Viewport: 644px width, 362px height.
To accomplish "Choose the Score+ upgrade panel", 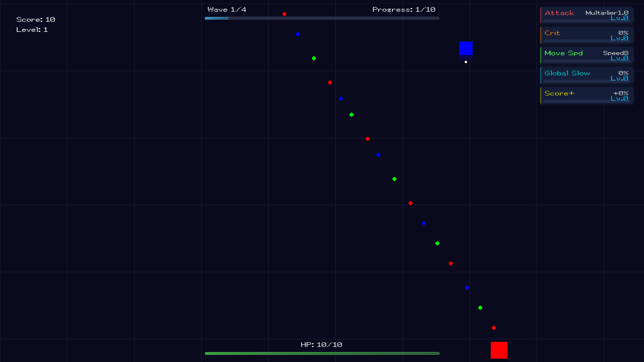I will pos(587,96).
